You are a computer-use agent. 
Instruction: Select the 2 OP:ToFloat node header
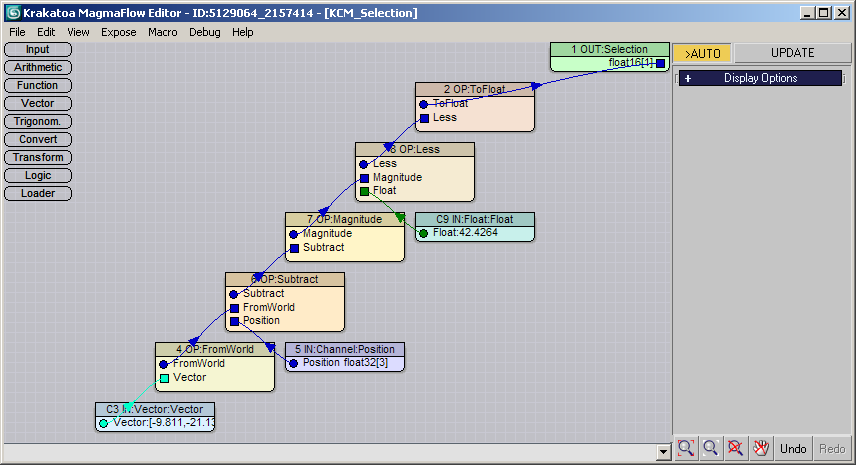tap(474, 89)
